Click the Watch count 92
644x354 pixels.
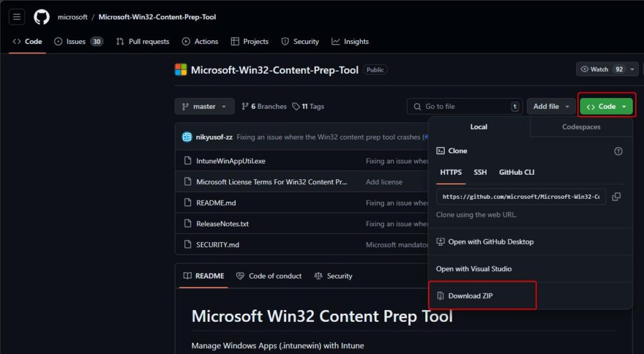click(x=619, y=69)
